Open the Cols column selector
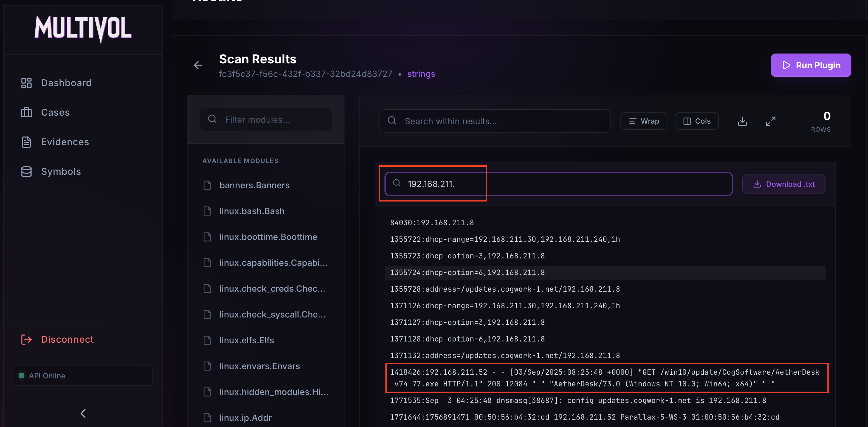Viewport: 868px width, 427px height. tap(696, 121)
